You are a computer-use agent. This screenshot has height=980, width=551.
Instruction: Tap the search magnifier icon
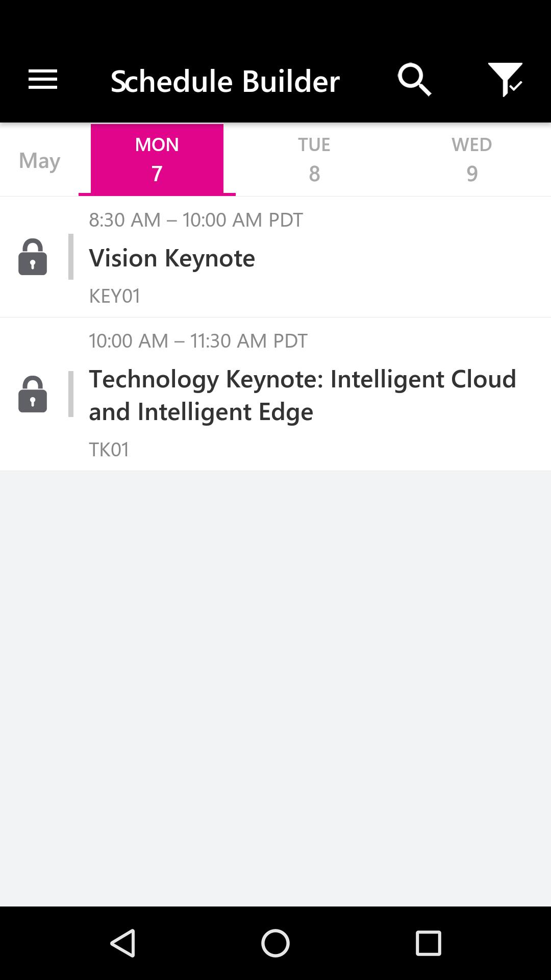pyautogui.click(x=414, y=80)
